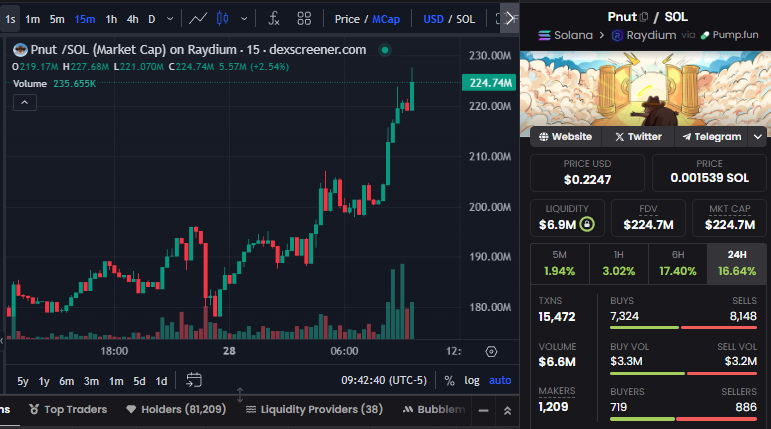This screenshot has width=771, height=429.
Task: Click the liquidity lock icon
Action: pyautogui.click(x=587, y=224)
